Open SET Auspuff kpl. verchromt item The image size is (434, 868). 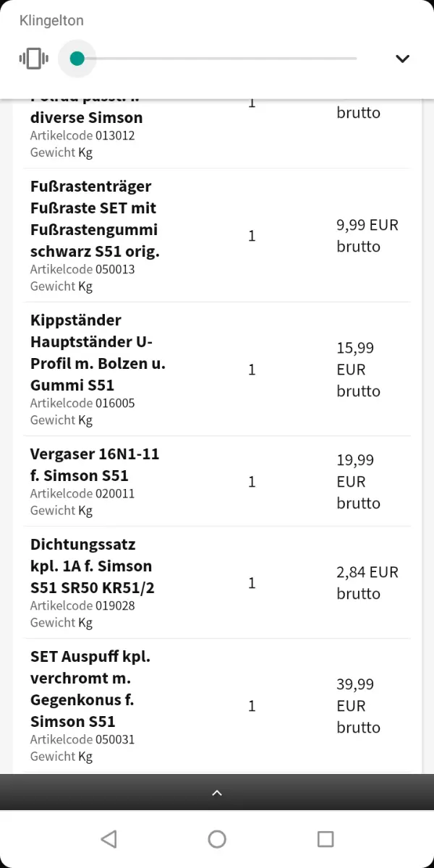coord(90,689)
